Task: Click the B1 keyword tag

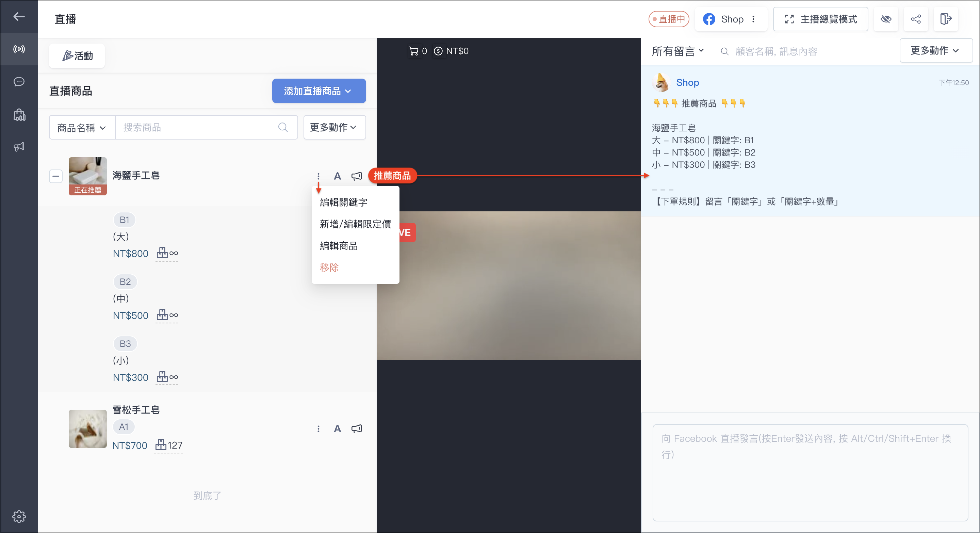Action: [125, 220]
